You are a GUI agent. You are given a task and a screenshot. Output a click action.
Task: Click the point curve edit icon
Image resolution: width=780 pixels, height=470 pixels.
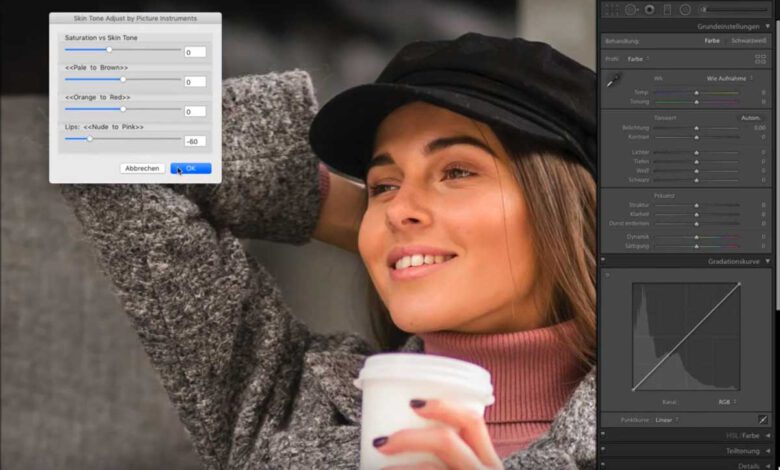763,420
